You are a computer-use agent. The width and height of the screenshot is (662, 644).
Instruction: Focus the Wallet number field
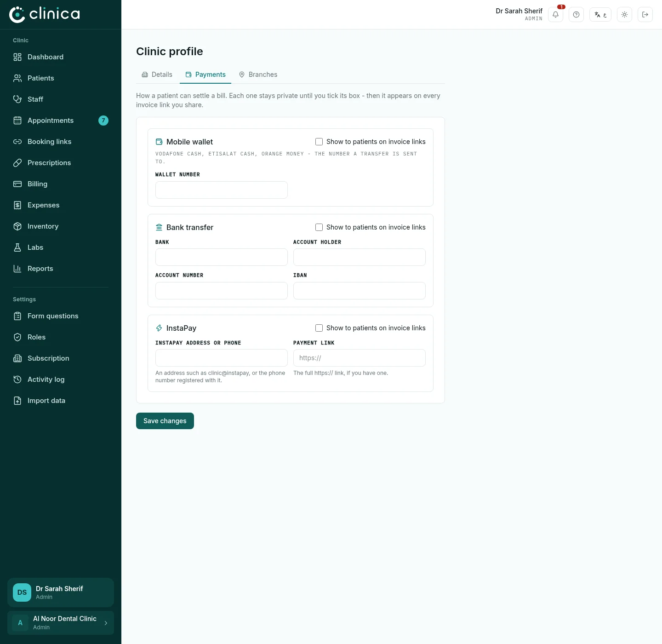click(x=222, y=190)
